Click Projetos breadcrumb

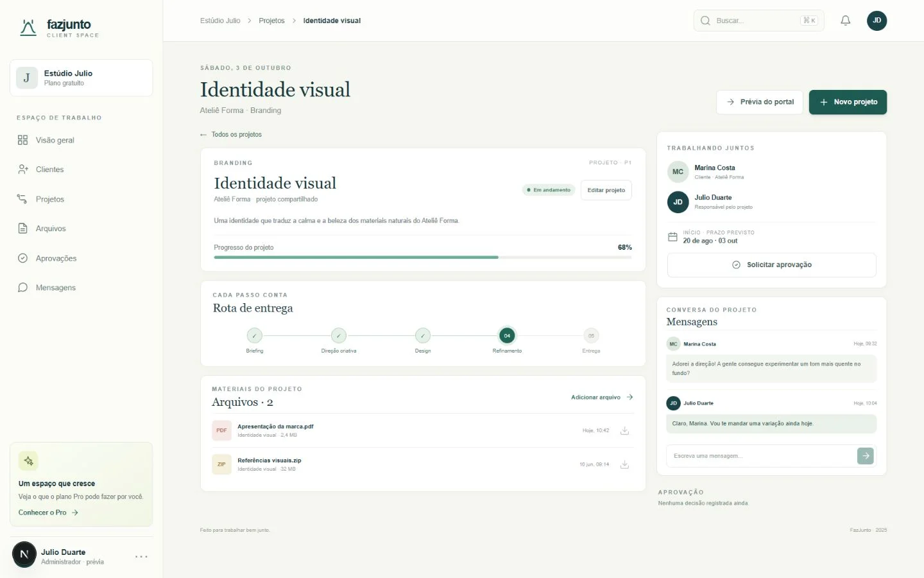click(x=271, y=21)
